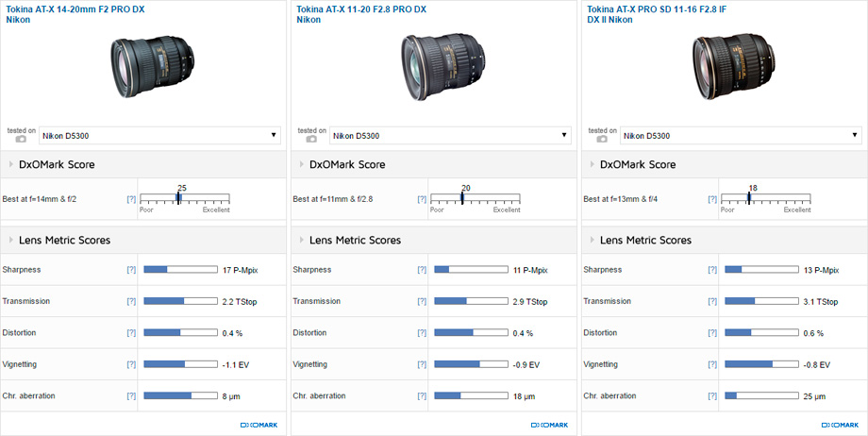Click the 17 P-Mpix sharpness bar
This screenshot has height=436, width=868.
pos(180,270)
